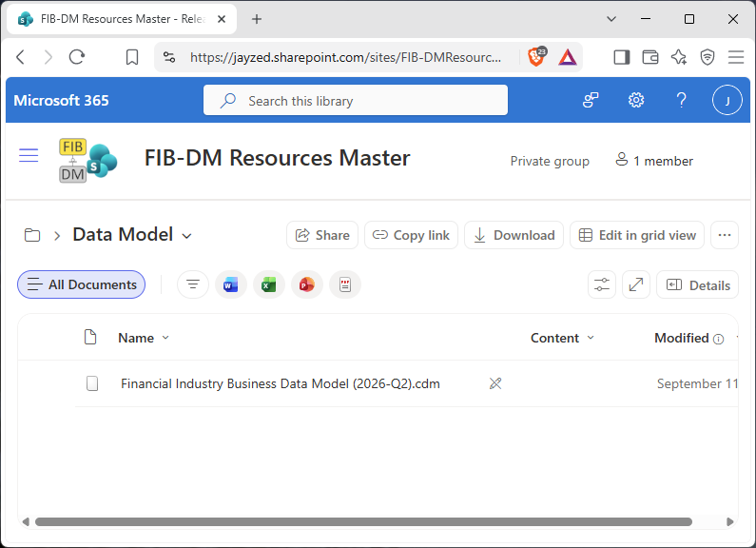Switch to the All Documents view
This screenshot has height=548, width=756.
click(x=82, y=284)
